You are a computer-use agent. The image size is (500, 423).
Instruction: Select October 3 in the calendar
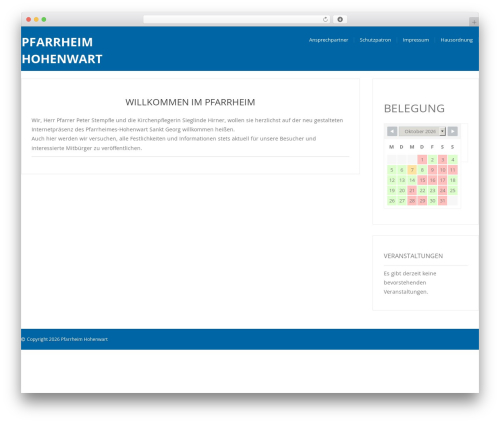[x=442, y=160]
